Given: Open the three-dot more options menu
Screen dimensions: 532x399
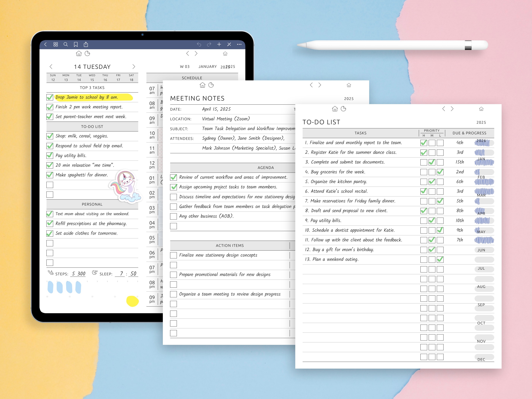Looking at the screenshot, I should (239, 44).
